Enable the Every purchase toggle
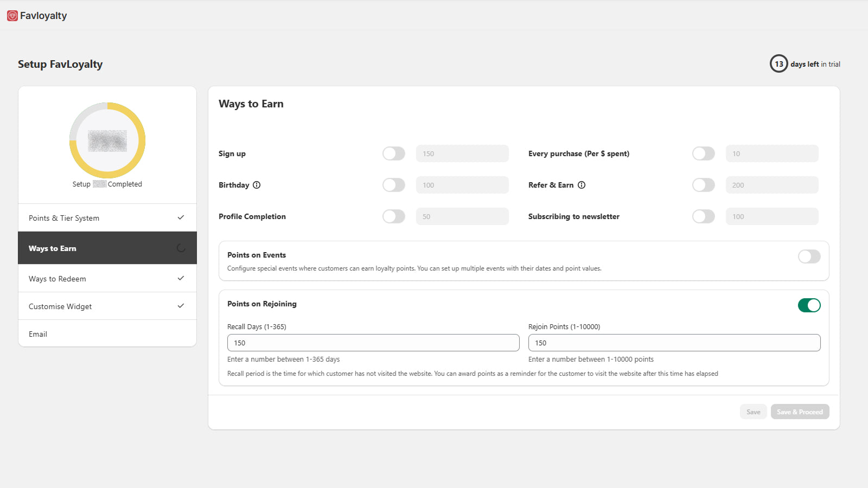This screenshot has width=868, height=488. [703, 153]
